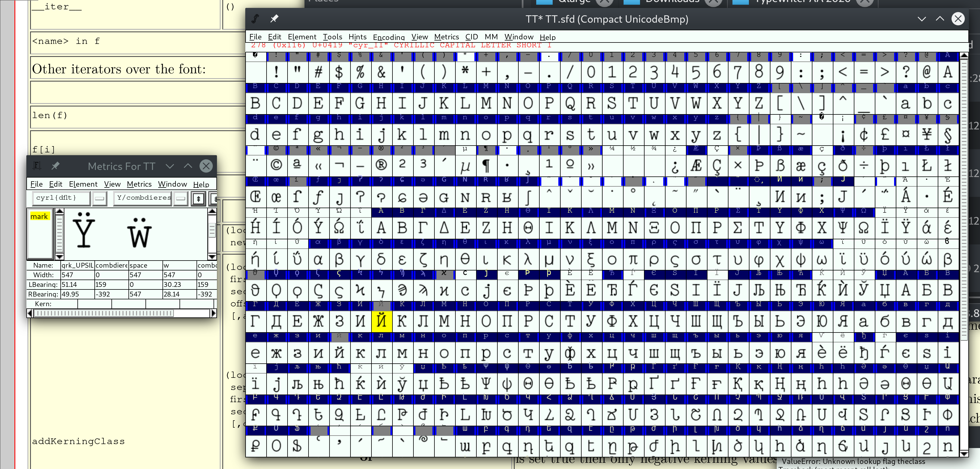Shade the TT.sfd window using down chevron
980x469 pixels.
[x=921, y=19]
